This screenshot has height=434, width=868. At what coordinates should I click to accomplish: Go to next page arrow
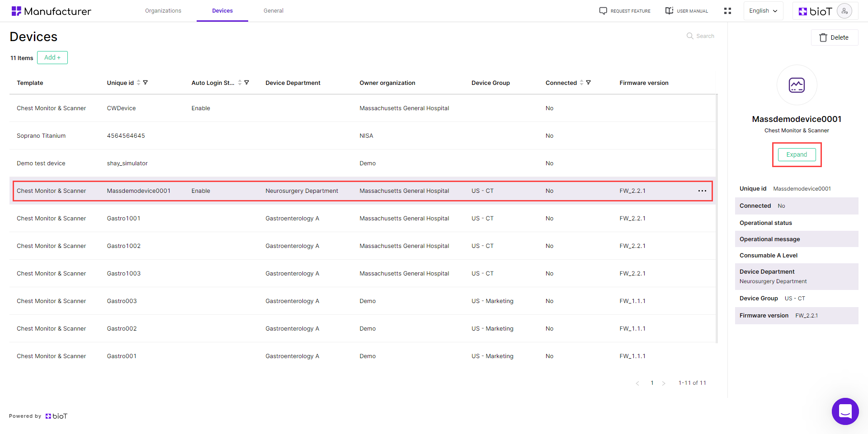[664, 383]
